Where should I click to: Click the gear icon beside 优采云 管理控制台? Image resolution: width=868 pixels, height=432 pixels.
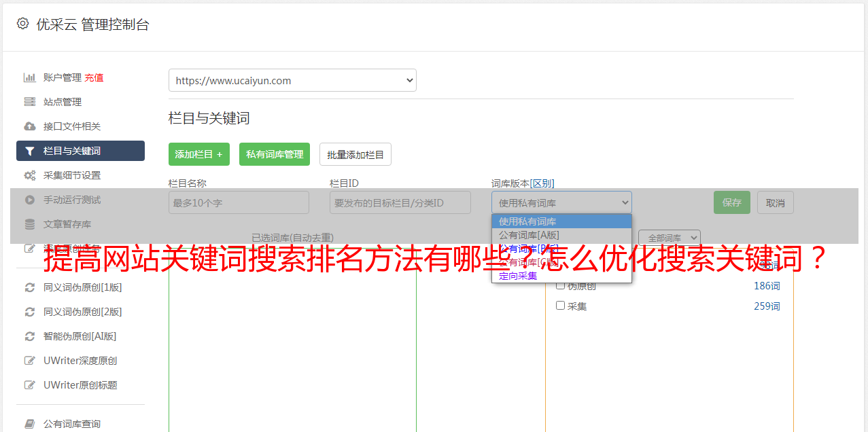(x=22, y=24)
